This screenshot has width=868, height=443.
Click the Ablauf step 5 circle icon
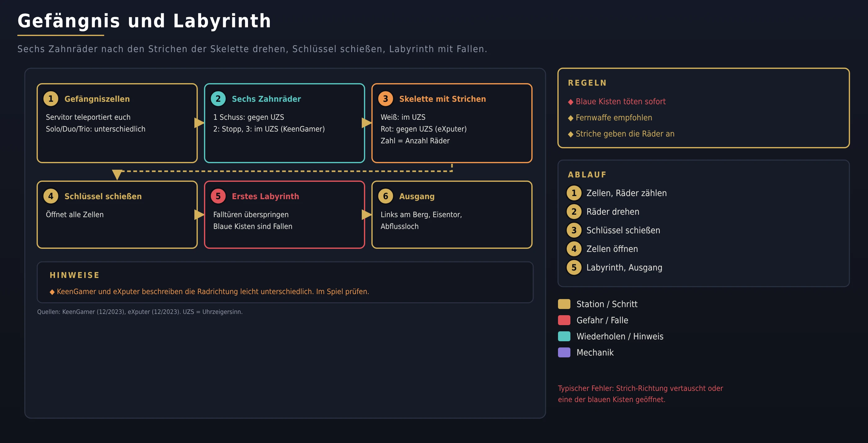click(574, 268)
